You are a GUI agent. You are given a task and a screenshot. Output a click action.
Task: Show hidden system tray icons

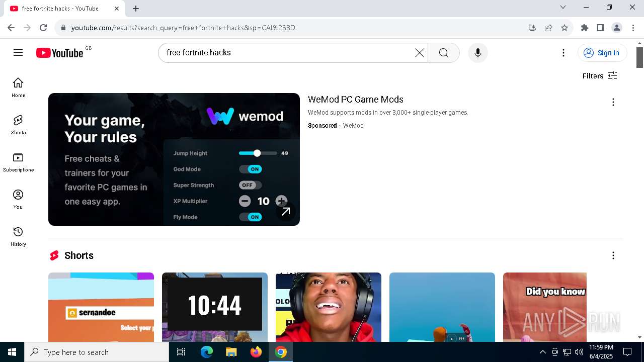[x=542, y=352]
